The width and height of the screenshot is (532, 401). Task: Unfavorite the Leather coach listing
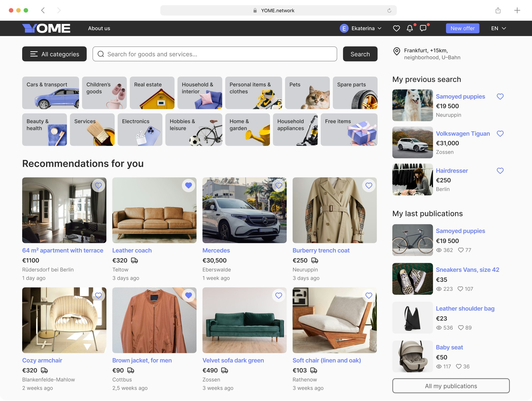pos(189,185)
